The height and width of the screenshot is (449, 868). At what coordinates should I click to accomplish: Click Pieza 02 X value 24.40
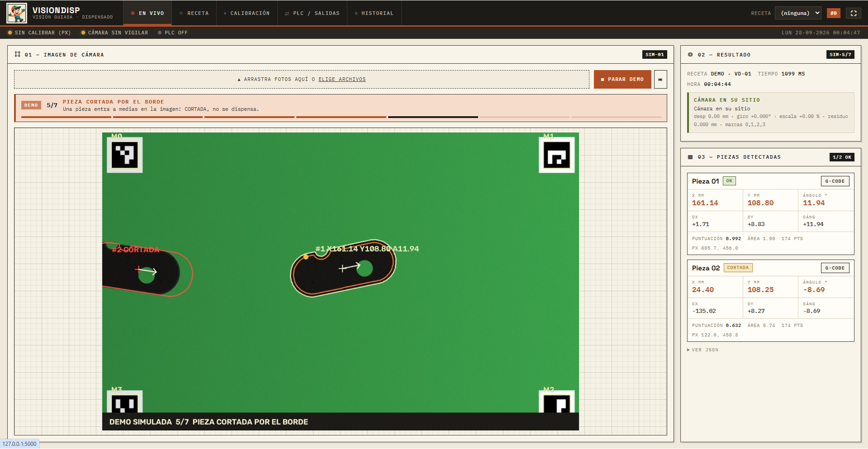click(703, 290)
